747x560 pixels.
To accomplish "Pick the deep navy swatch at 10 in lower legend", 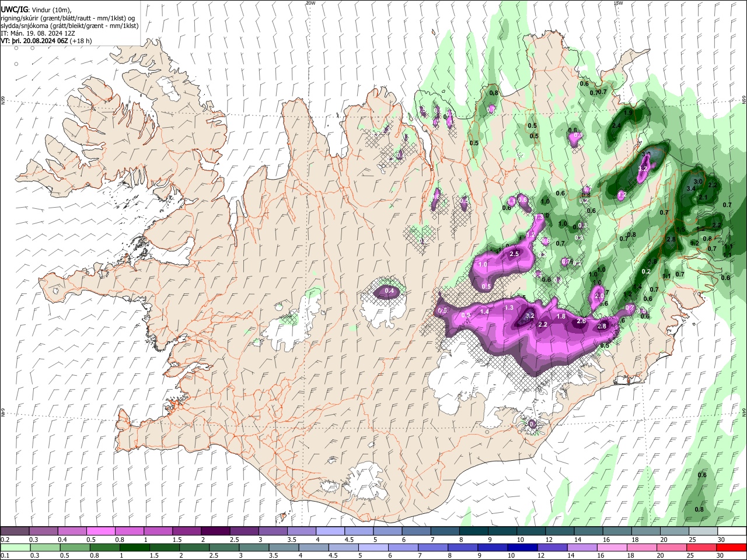I will pos(523,547).
